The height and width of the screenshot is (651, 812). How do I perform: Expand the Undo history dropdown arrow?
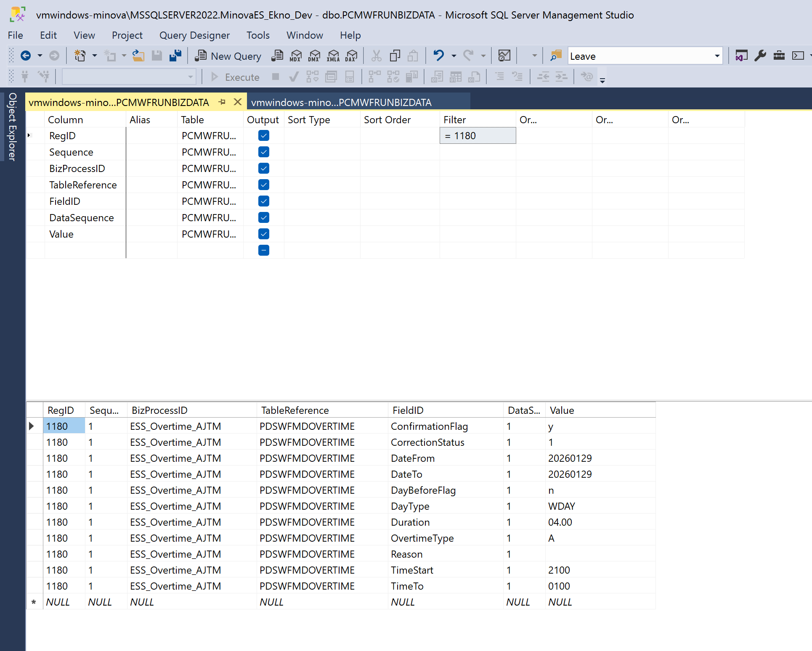(454, 56)
